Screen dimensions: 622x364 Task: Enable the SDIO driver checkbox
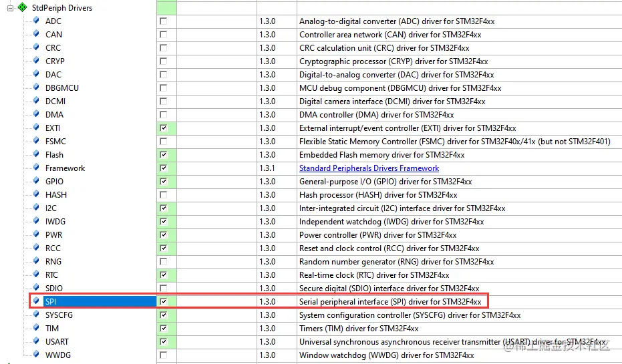pyautogui.click(x=164, y=289)
